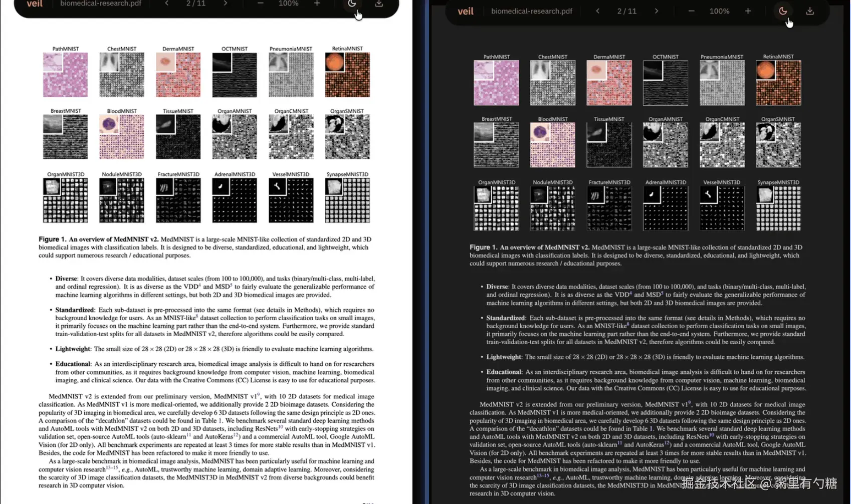Click BloodMNIST image in left light page
This screenshot has width=851, height=504.
[122, 137]
